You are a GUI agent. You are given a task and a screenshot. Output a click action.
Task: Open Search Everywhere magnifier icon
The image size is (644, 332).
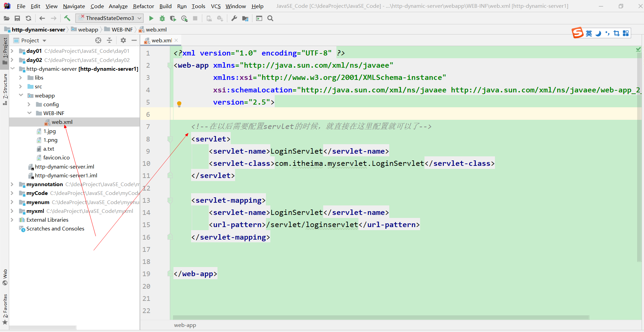pyautogui.click(x=270, y=18)
